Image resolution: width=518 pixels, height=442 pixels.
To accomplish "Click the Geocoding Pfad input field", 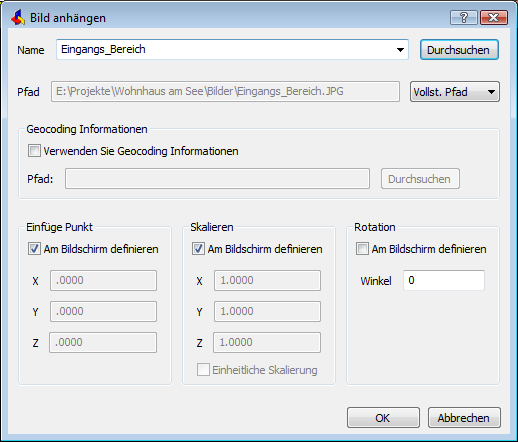I will [217, 179].
